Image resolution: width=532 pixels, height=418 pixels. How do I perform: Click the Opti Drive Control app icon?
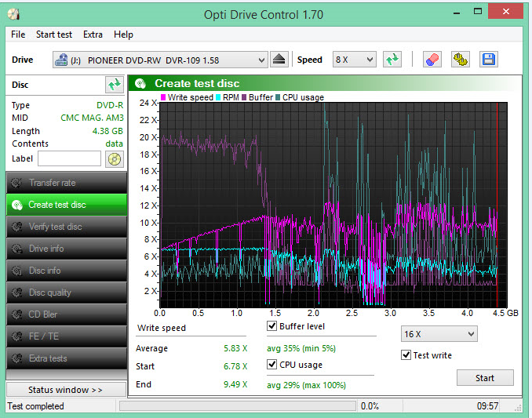click(14, 14)
